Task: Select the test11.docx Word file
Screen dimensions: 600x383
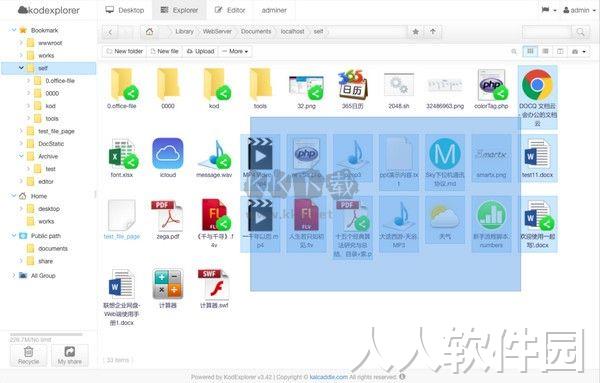Action: [537, 153]
